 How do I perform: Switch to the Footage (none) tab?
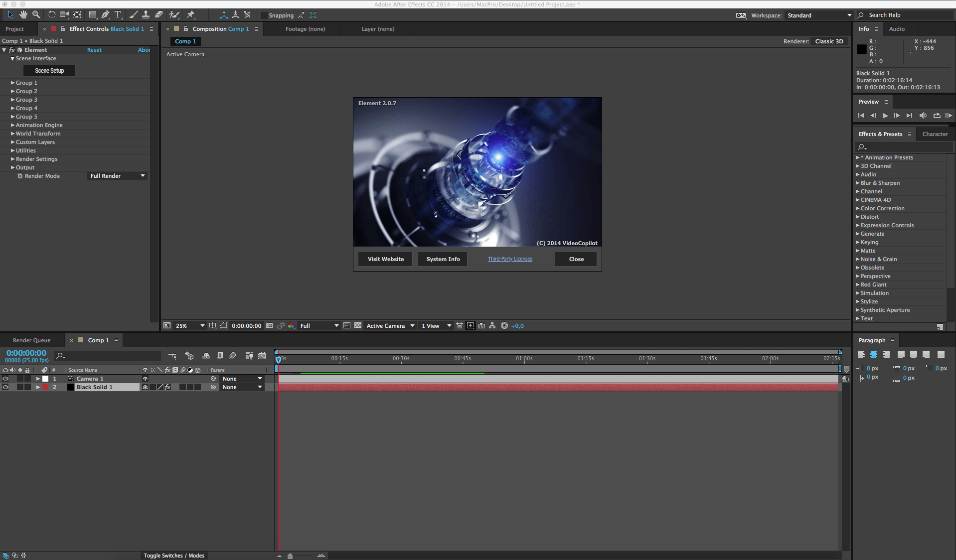(305, 29)
